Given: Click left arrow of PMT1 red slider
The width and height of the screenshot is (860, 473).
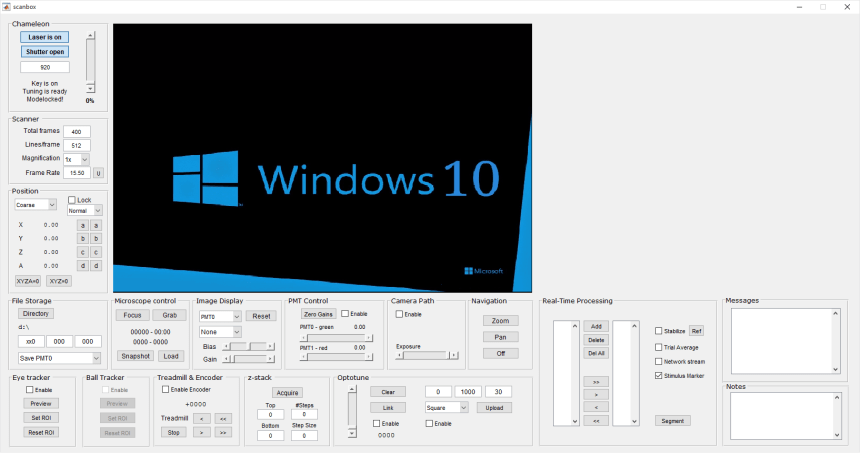Looking at the screenshot, I should coord(303,357).
